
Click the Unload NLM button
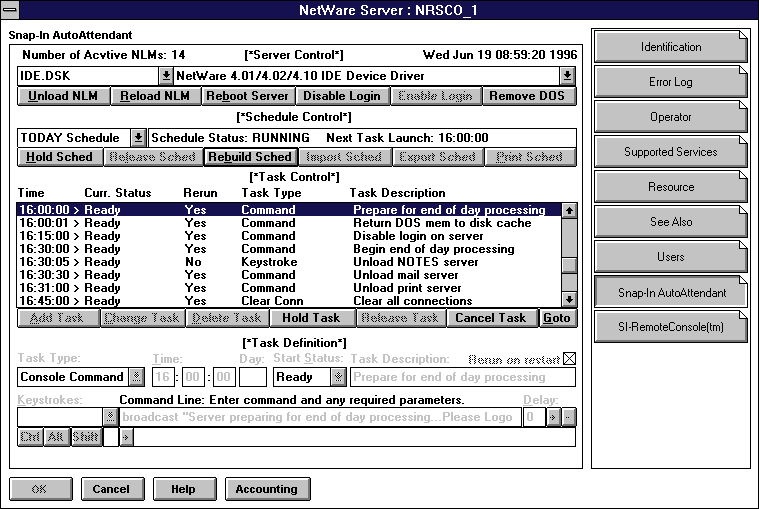(63, 96)
